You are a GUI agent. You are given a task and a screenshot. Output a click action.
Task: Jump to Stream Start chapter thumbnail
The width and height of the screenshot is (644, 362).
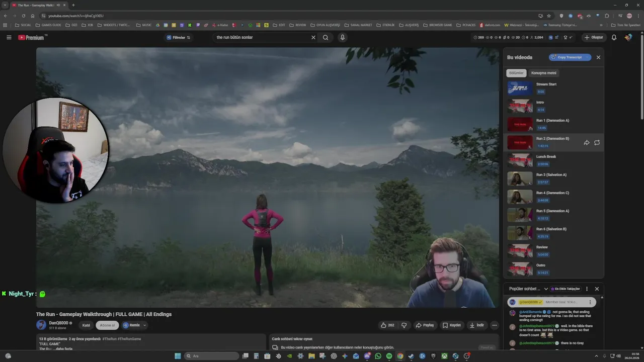[x=520, y=88]
